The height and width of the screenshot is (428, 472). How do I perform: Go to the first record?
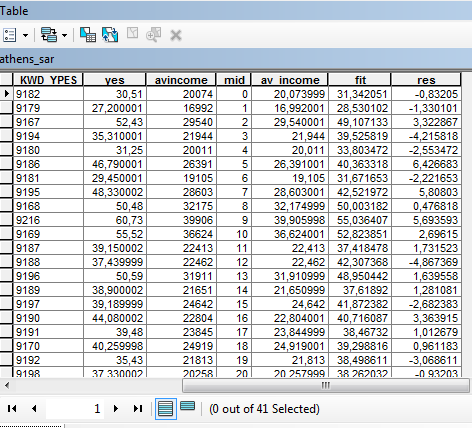coord(12,409)
